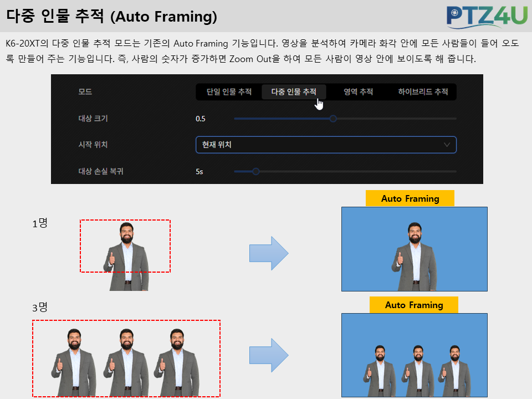532x399 pixels.
Task: Click the 3명 example label
Action: (x=40, y=308)
